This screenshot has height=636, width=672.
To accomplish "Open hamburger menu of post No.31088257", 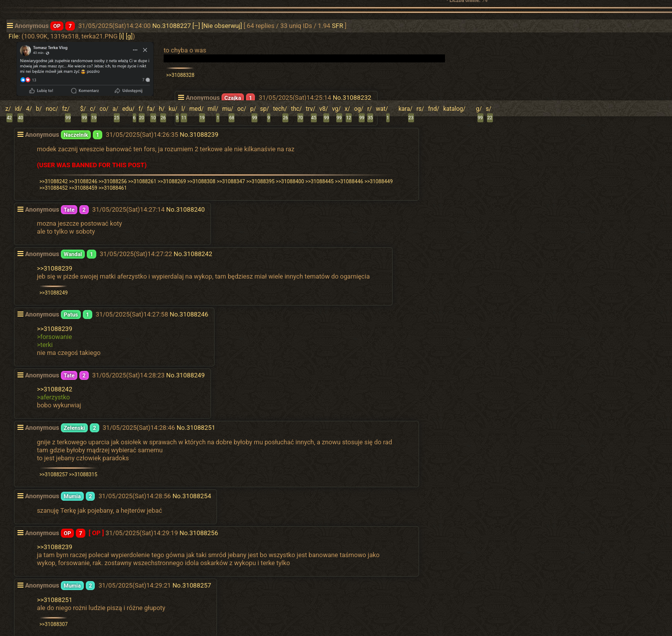I will pos(20,585).
